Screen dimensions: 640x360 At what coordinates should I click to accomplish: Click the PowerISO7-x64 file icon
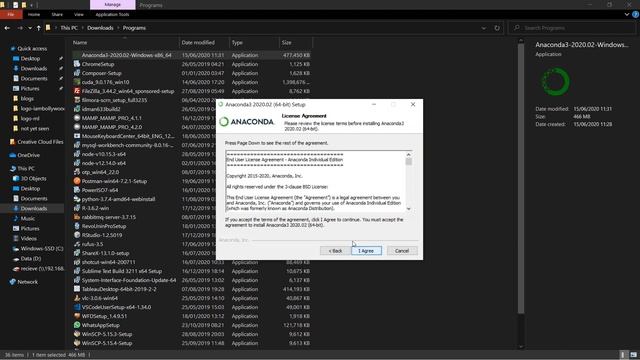[x=77, y=190]
